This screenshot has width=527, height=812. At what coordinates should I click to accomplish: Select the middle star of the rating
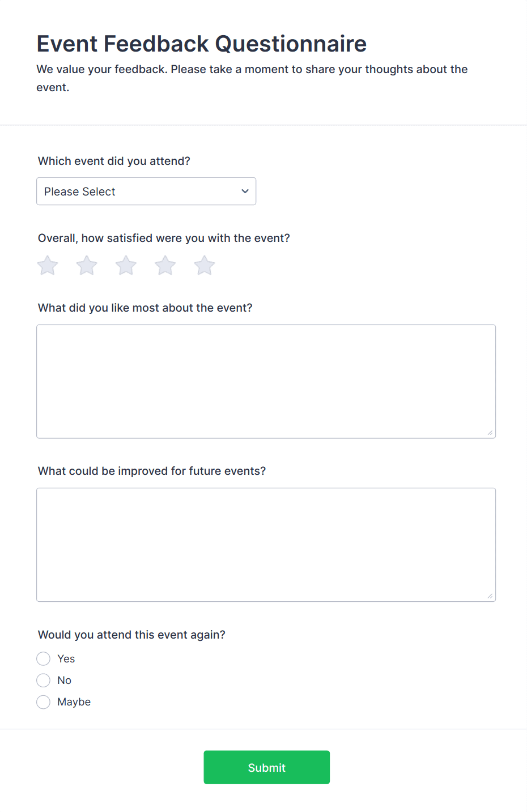pos(125,265)
